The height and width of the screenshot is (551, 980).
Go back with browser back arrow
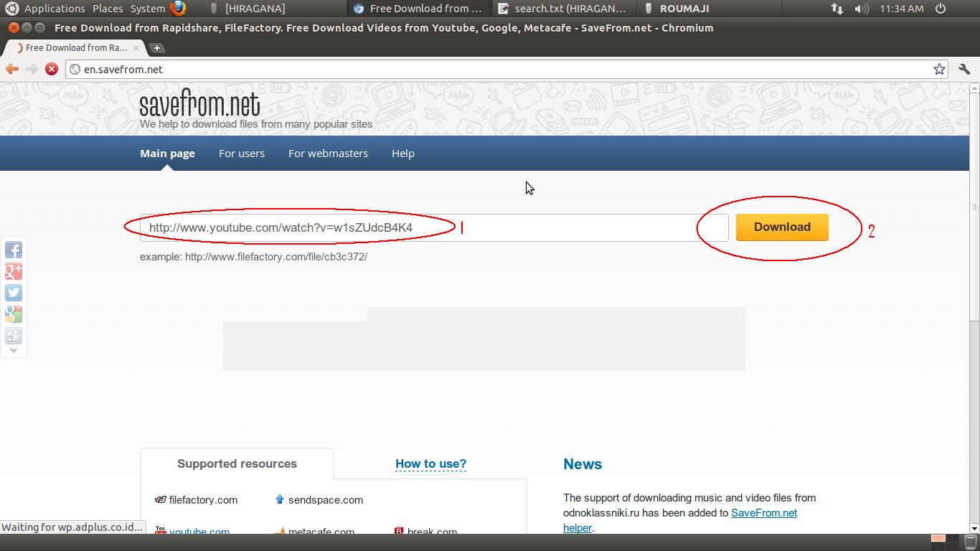point(12,69)
